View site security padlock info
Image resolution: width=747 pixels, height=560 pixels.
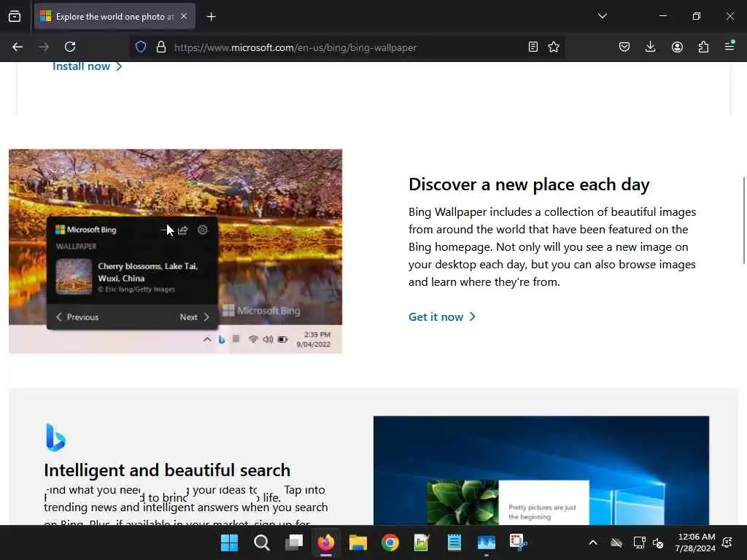(161, 47)
